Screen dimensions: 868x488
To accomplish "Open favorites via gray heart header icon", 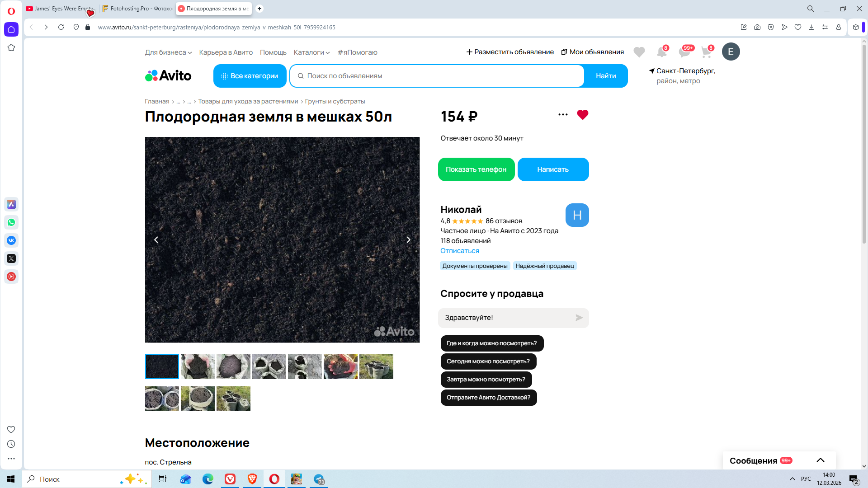I will (x=639, y=52).
